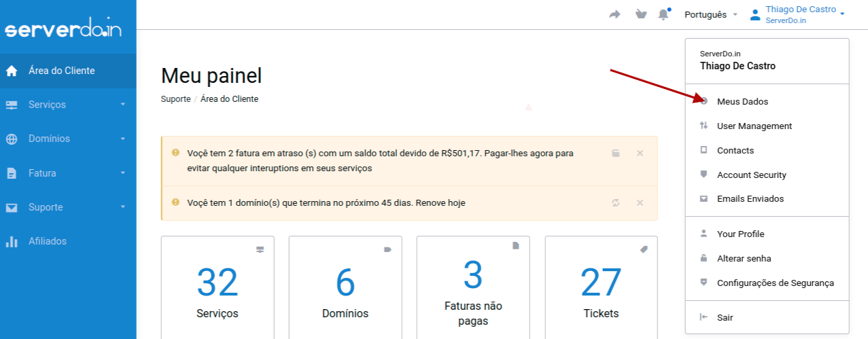Click Sair to log out

coord(725,317)
